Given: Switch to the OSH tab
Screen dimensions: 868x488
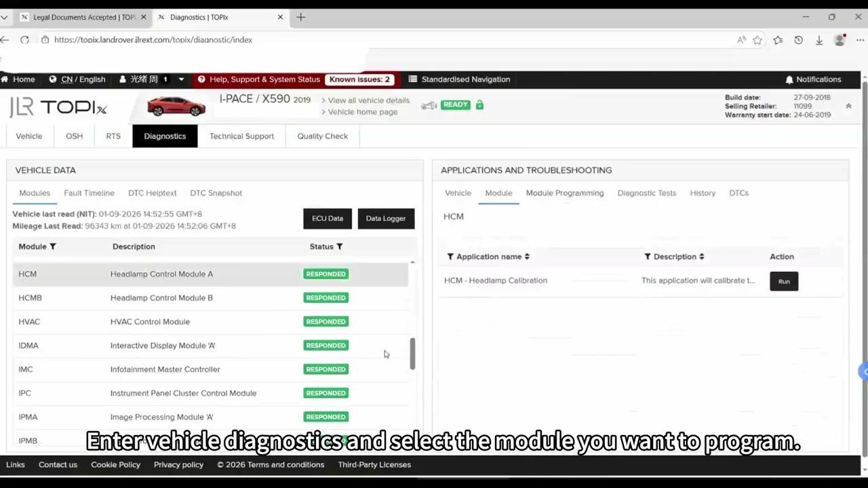Looking at the screenshot, I should (74, 136).
